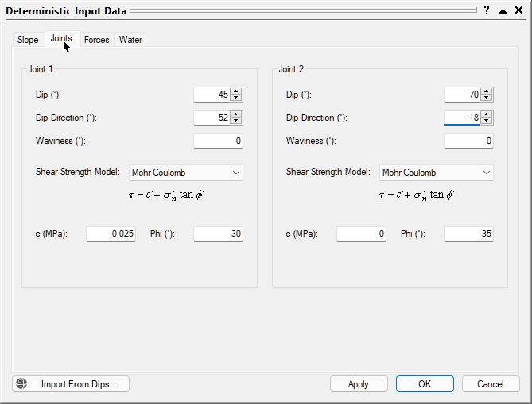
Task: Click Joint 2 Waviness input field
Action: click(468, 141)
